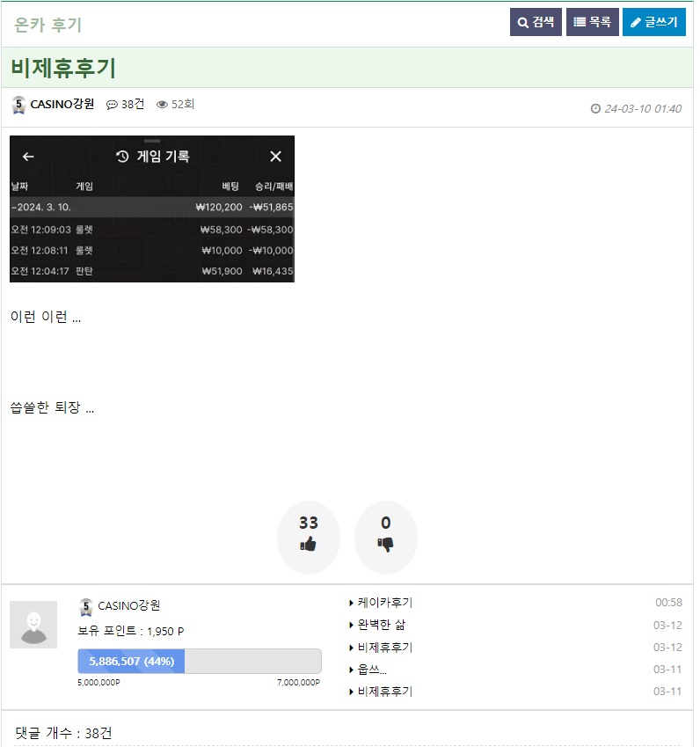Click the 이런 이런 ... post text
The height and width of the screenshot is (747, 700).
(46, 317)
